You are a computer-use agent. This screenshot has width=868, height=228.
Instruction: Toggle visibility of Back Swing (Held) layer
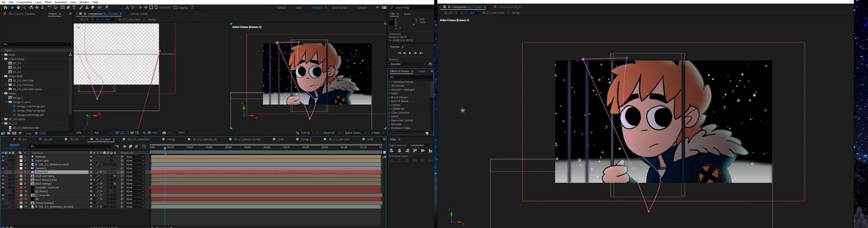pos(3,180)
